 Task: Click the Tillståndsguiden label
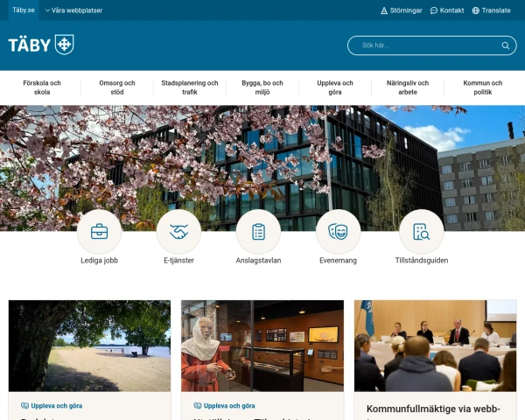click(422, 260)
